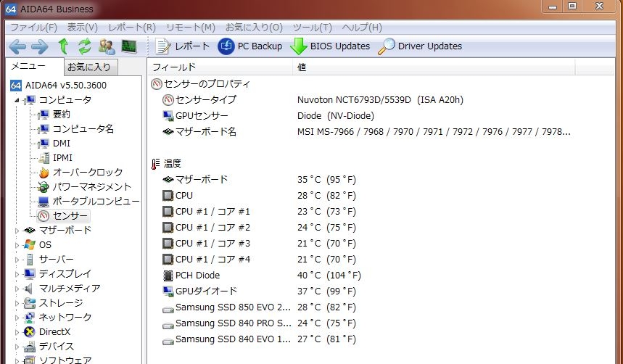Open the ツール(T) menu

[x=313, y=28]
